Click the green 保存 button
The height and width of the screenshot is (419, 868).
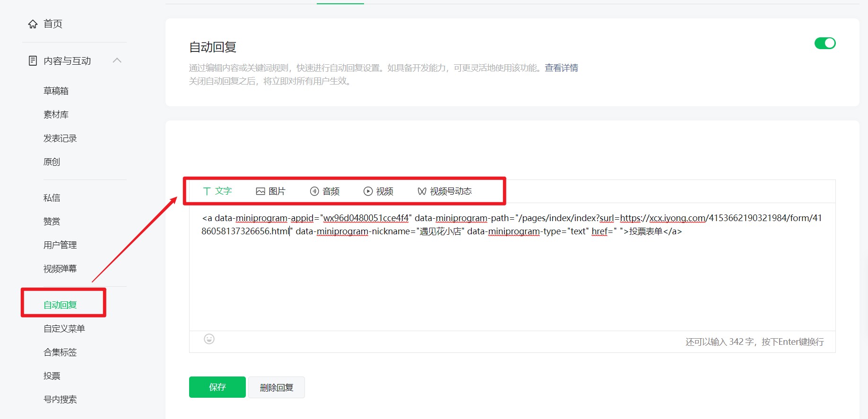217,387
